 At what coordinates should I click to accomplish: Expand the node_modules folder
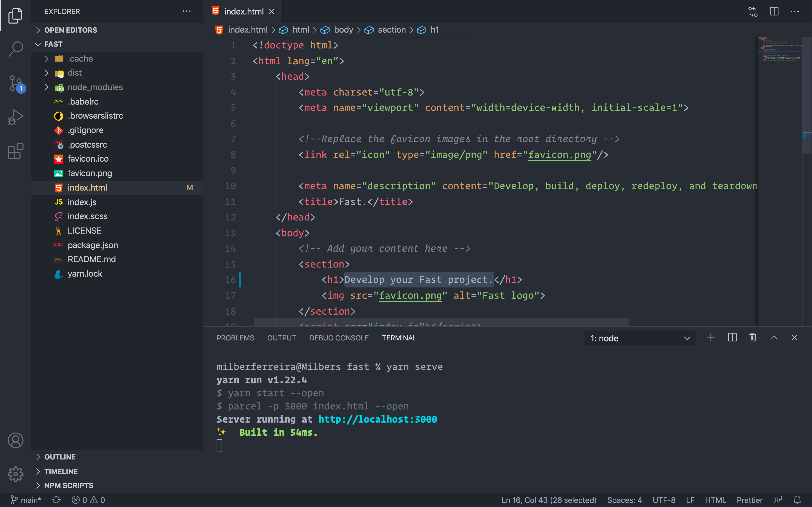95,87
